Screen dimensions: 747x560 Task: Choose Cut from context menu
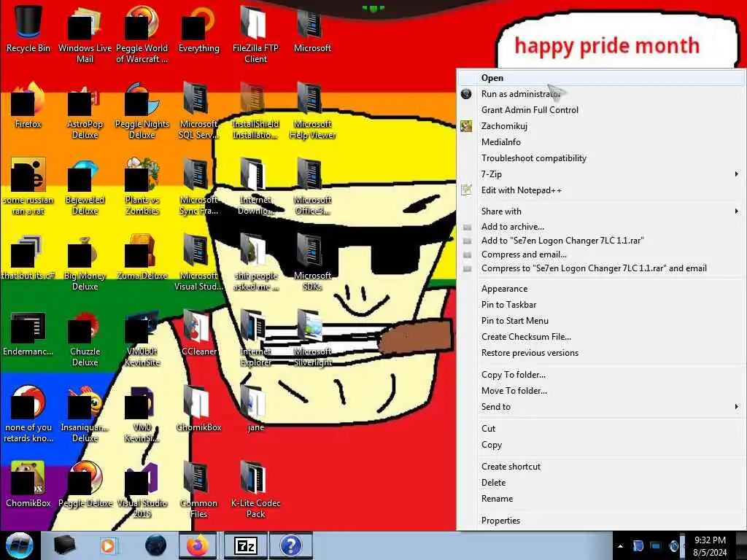(601, 429)
